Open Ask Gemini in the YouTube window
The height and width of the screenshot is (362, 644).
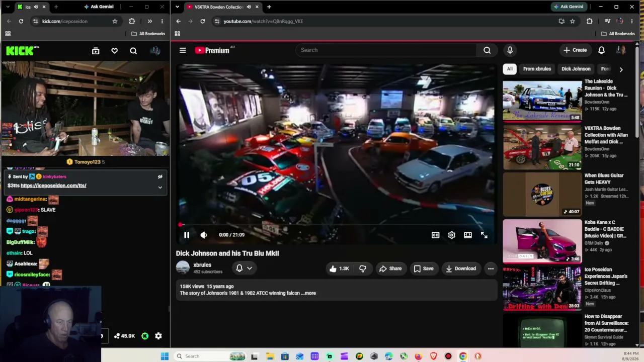point(568,7)
